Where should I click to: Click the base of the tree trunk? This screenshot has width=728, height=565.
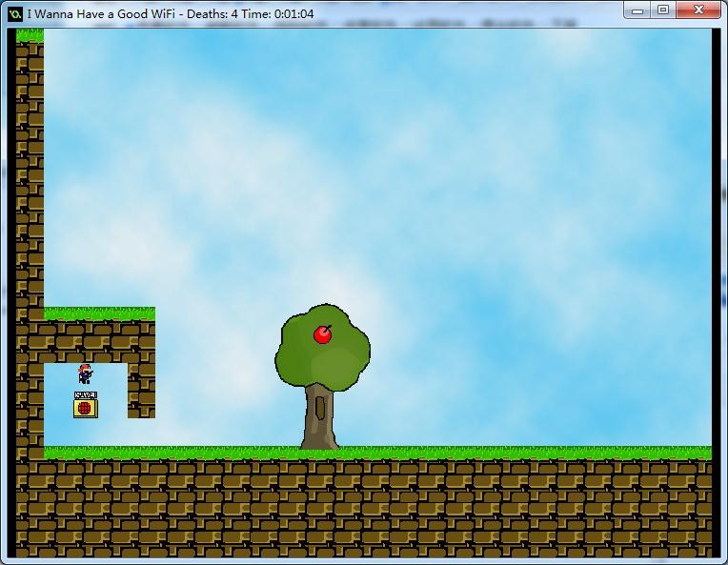tap(319, 440)
